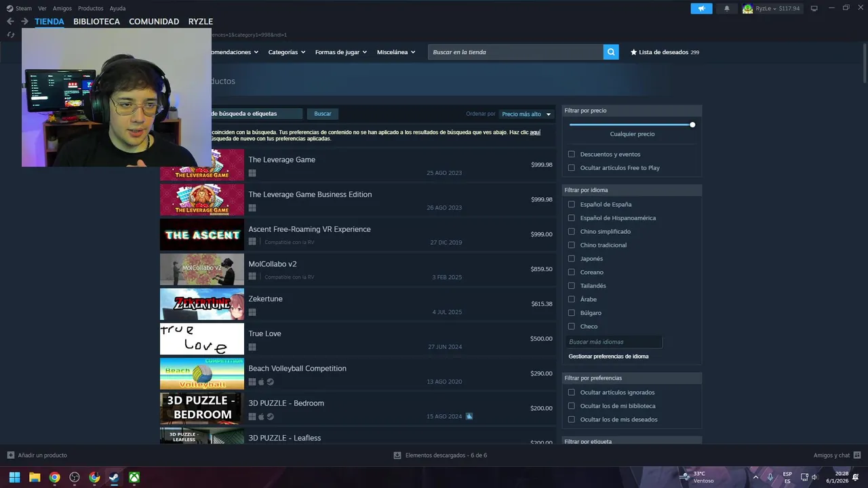The height and width of the screenshot is (488, 868).
Task: Open the Precio más alto sort dropdown
Action: (527, 114)
